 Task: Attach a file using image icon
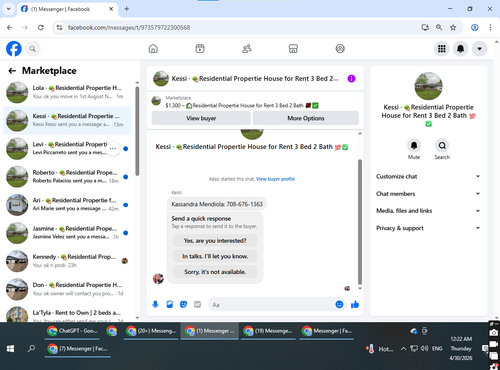[170, 304]
